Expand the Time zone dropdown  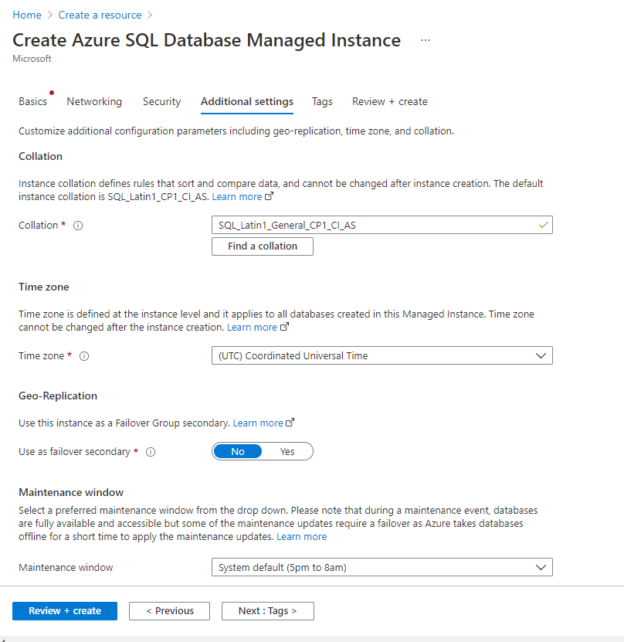[382, 356]
